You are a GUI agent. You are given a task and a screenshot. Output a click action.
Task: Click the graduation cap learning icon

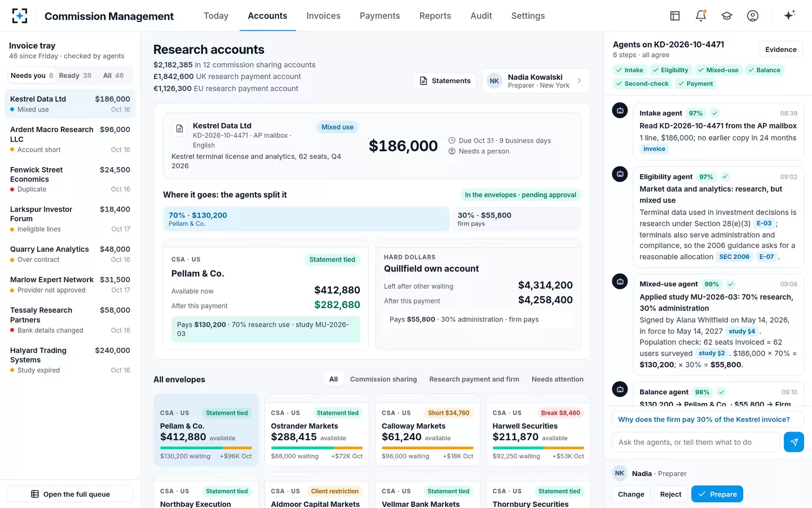point(727,16)
